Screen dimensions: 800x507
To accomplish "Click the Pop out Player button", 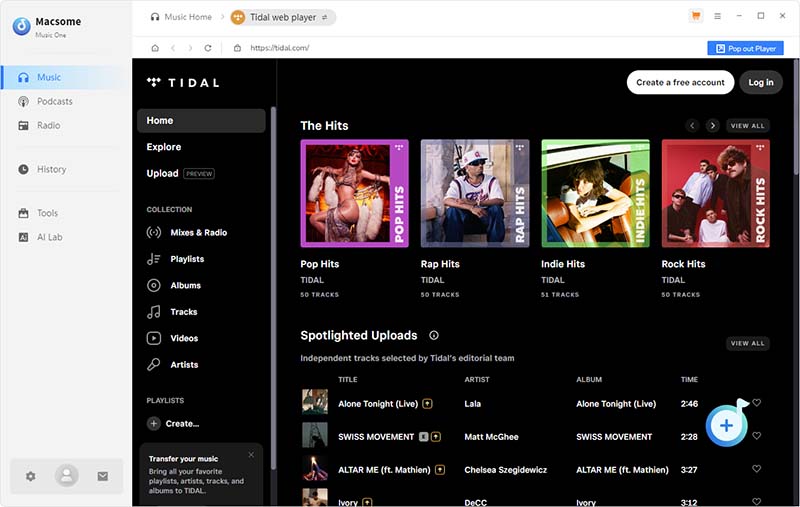I will pyautogui.click(x=745, y=48).
